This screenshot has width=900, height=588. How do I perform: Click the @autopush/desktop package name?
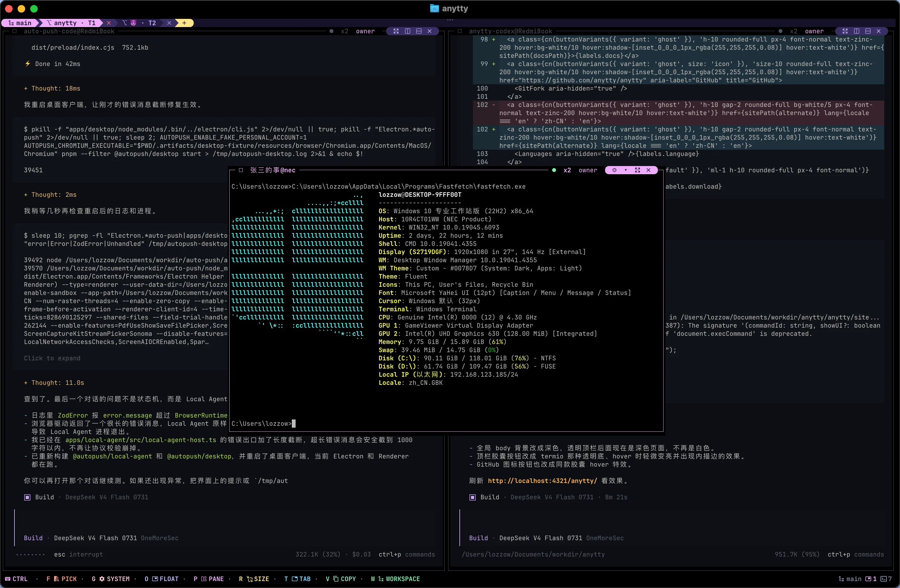click(199, 457)
